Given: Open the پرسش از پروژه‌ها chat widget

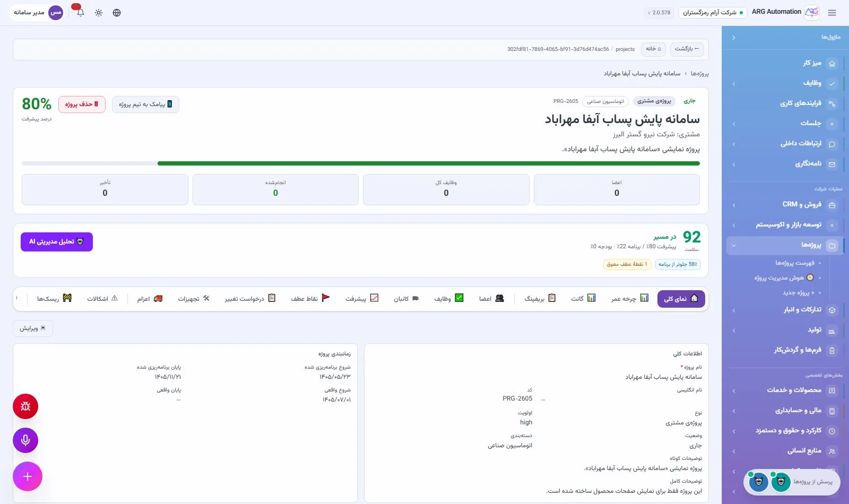Looking at the screenshot, I should pos(792,482).
